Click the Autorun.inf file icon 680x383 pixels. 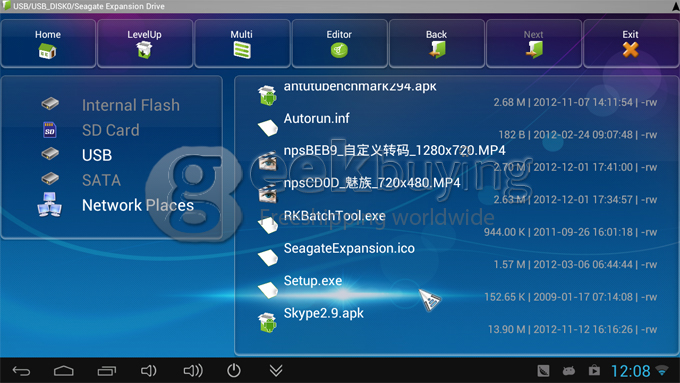[268, 128]
